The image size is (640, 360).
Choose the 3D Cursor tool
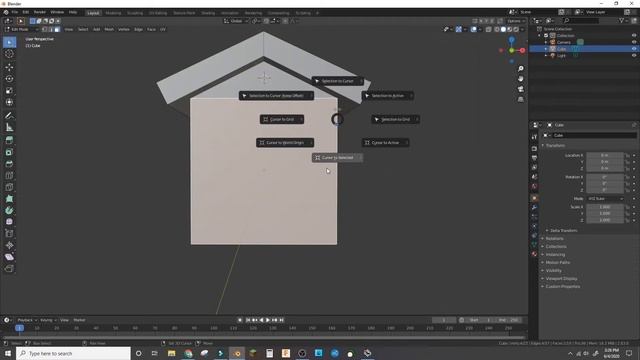pos(9,54)
